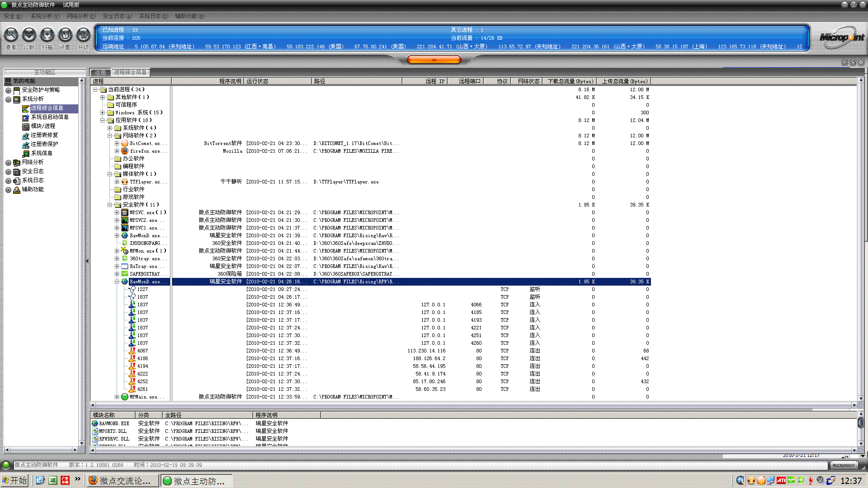Toggle the round button beside 系统分析
Screen dimensions: 868x488
[8, 99]
